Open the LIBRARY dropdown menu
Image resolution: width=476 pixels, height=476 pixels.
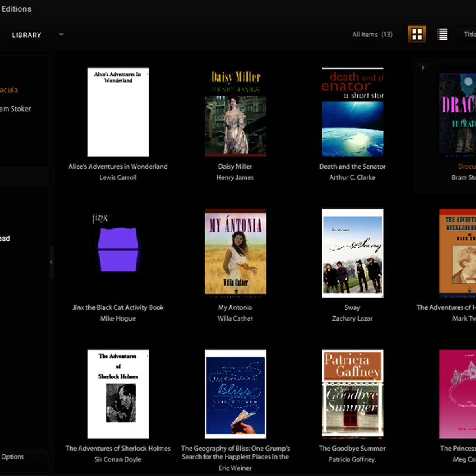click(61, 35)
